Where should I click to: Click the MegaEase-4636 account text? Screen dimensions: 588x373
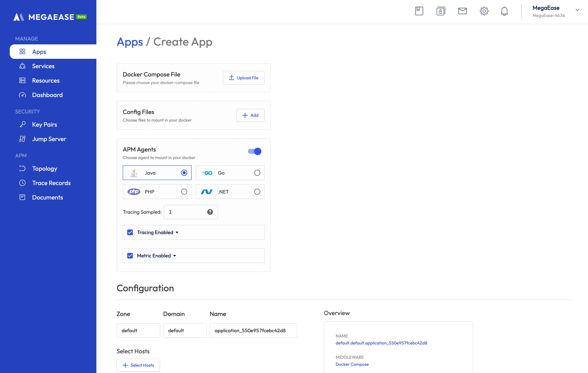coord(548,15)
